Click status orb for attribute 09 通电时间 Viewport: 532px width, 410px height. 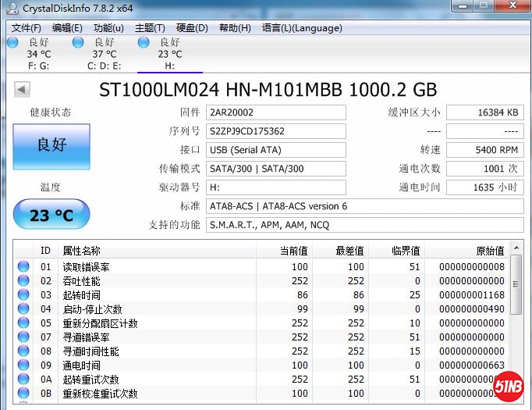23,365
